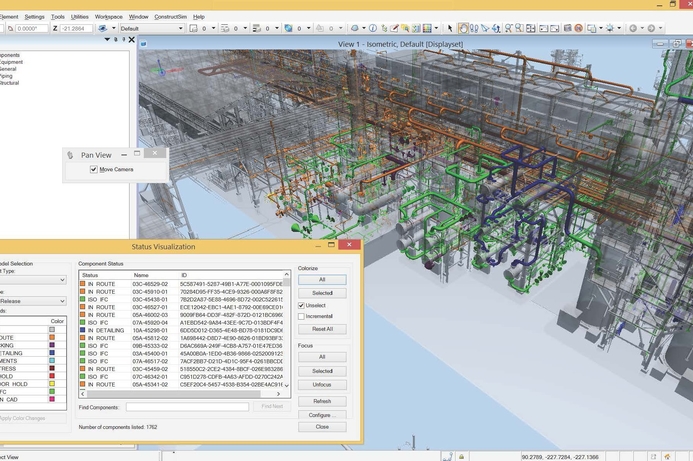
Task: Click the left panel close X
Action: [x=131, y=39]
